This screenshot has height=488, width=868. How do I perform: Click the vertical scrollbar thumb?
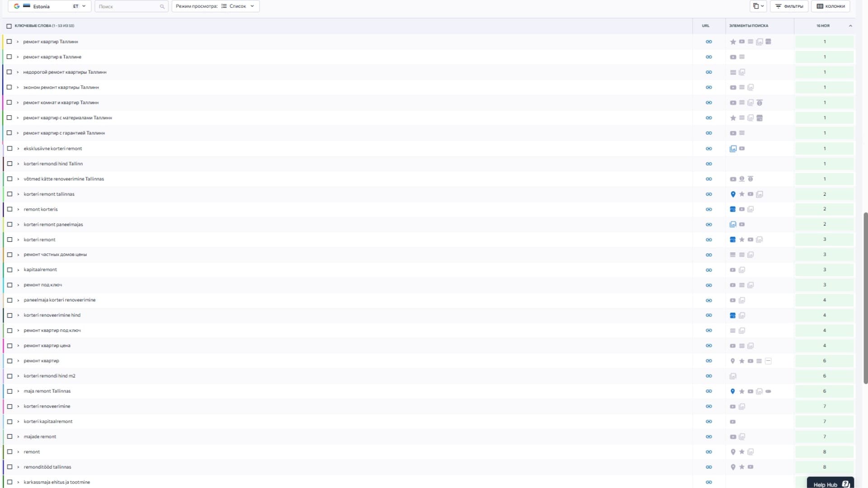(865, 298)
